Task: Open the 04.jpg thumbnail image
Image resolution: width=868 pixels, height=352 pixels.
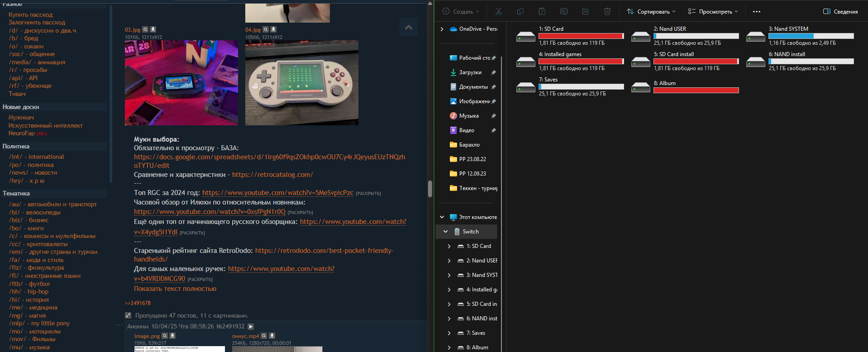Action: click(x=302, y=83)
